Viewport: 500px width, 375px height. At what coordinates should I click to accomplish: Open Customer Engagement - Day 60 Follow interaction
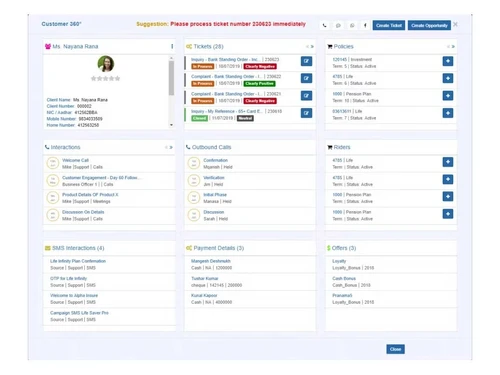tap(101, 178)
